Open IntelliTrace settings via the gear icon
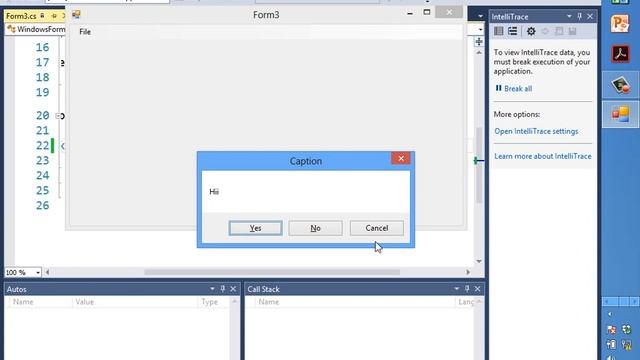The width and height of the screenshot is (640, 360). point(531,31)
